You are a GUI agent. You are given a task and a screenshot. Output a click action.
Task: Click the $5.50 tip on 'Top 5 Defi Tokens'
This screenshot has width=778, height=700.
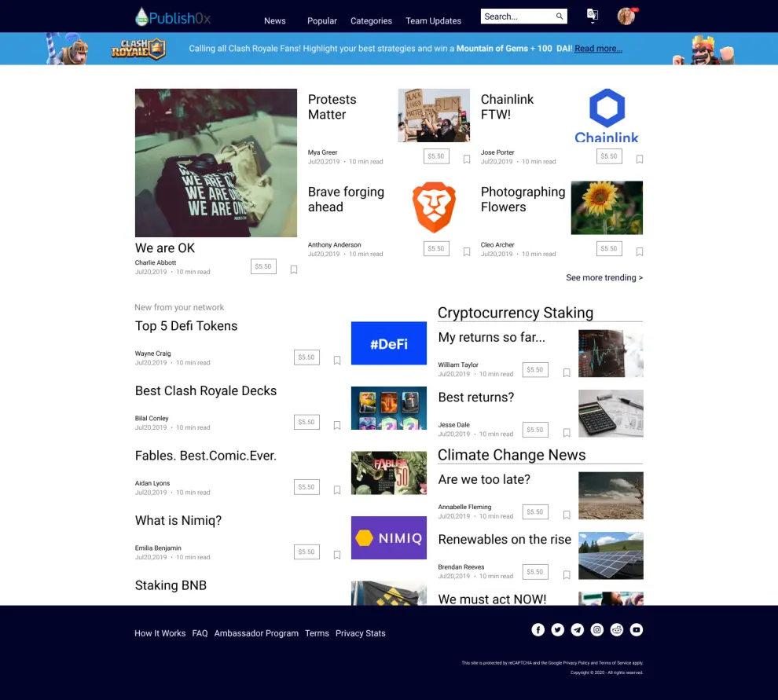pos(306,357)
